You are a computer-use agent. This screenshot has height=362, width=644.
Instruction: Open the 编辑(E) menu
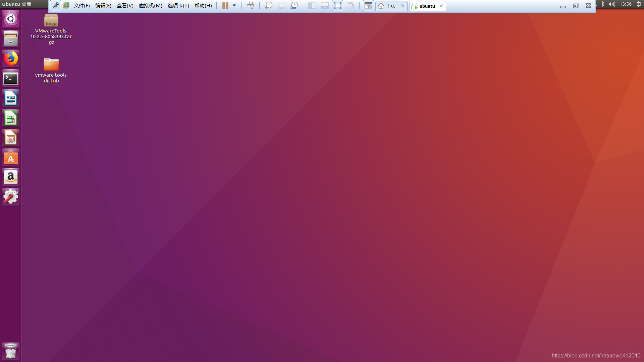tap(103, 6)
